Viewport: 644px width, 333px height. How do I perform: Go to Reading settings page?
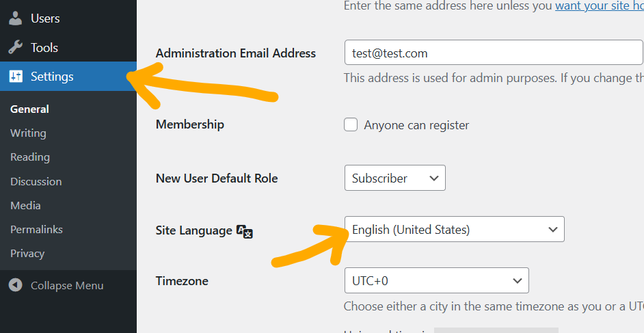pyautogui.click(x=30, y=157)
